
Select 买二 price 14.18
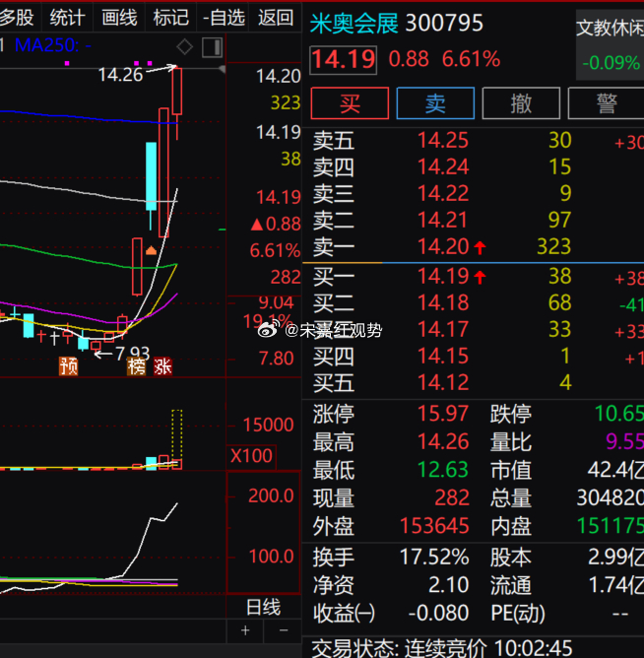pos(442,303)
